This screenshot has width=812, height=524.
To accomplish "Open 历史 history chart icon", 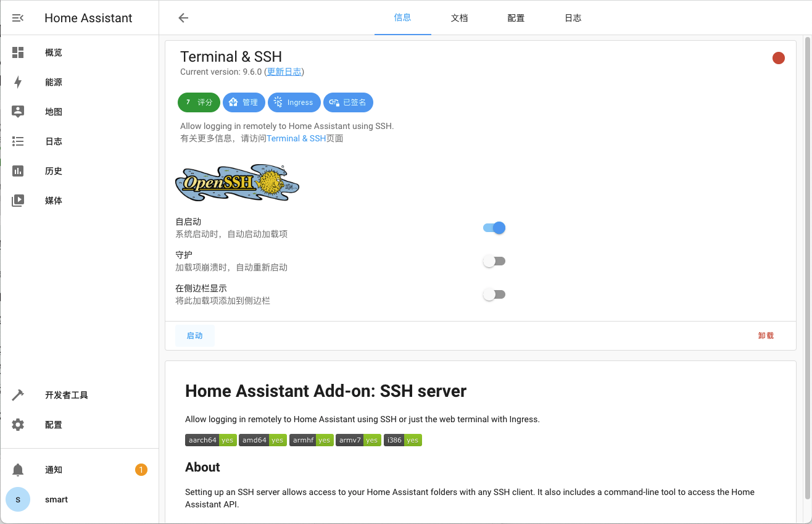I will click(18, 171).
